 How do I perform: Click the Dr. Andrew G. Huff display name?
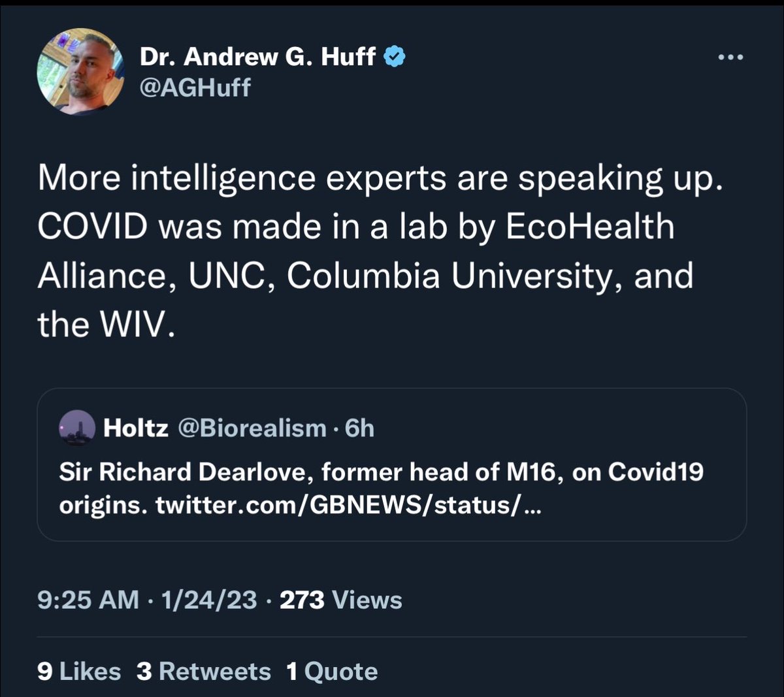[257, 57]
